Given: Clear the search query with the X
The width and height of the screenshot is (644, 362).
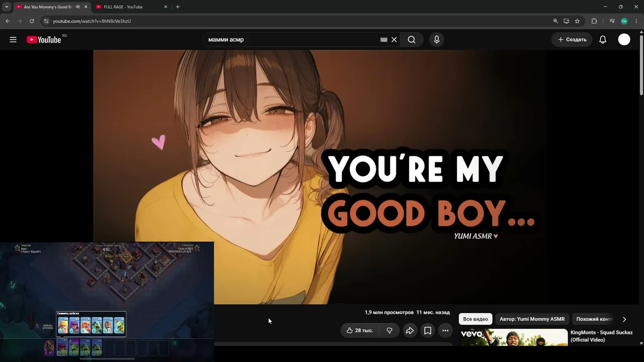Looking at the screenshot, I should 394,40.
